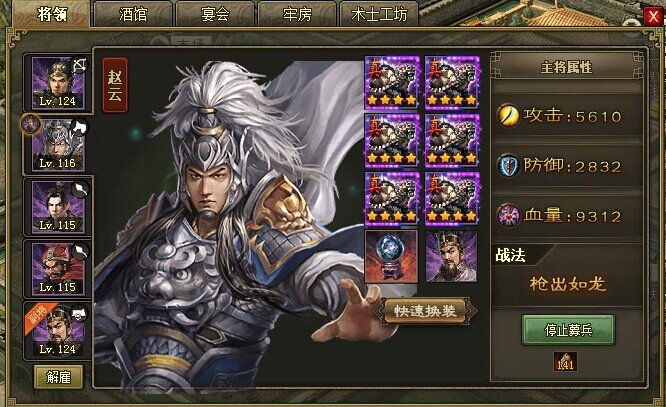
Task: Open the top-left purple equipment slot
Action: pyautogui.click(x=392, y=82)
